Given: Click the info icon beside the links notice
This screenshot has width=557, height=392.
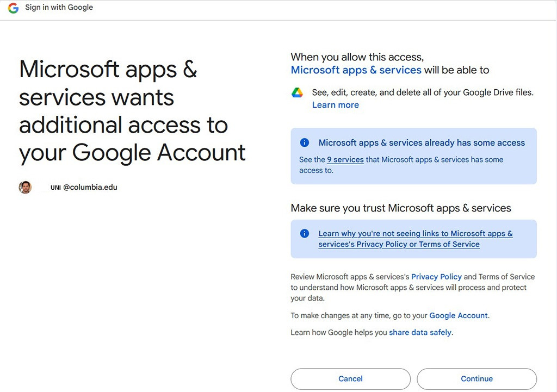Looking at the screenshot, I should 305,233.
